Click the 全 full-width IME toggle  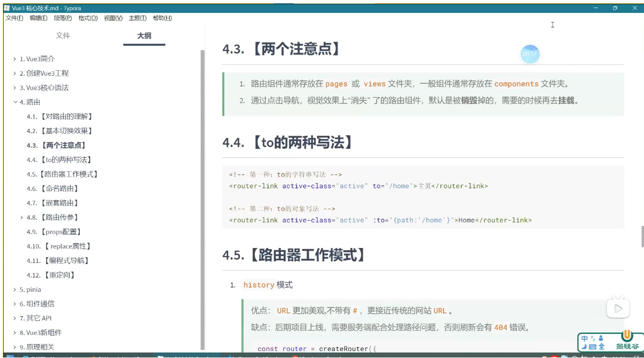(601, 347)
